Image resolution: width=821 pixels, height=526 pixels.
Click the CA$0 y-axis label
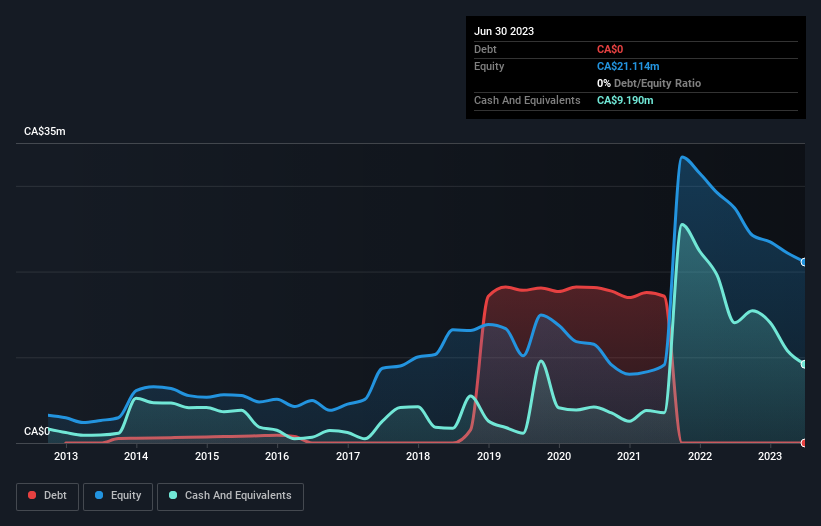click(x=37, y=431)
